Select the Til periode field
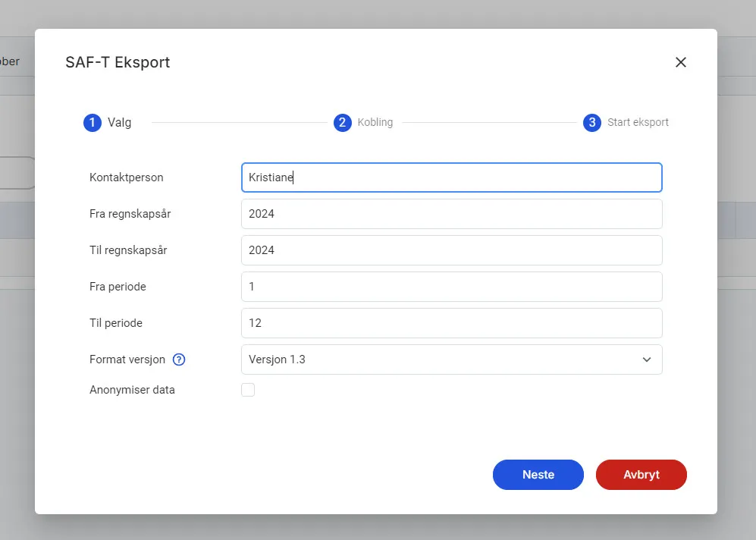The image size is (756, 540). coord(452,323)
